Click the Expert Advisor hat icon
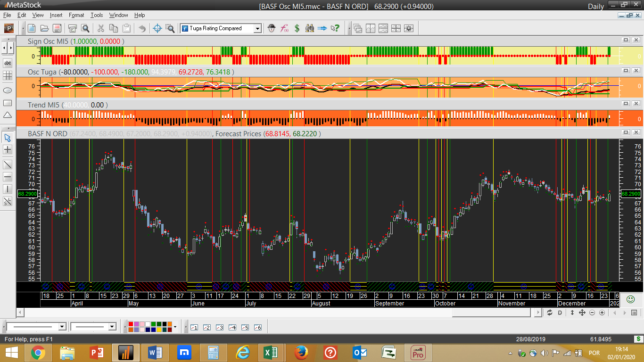This screenshot has width=644, height=362. [x=272, y=28]
